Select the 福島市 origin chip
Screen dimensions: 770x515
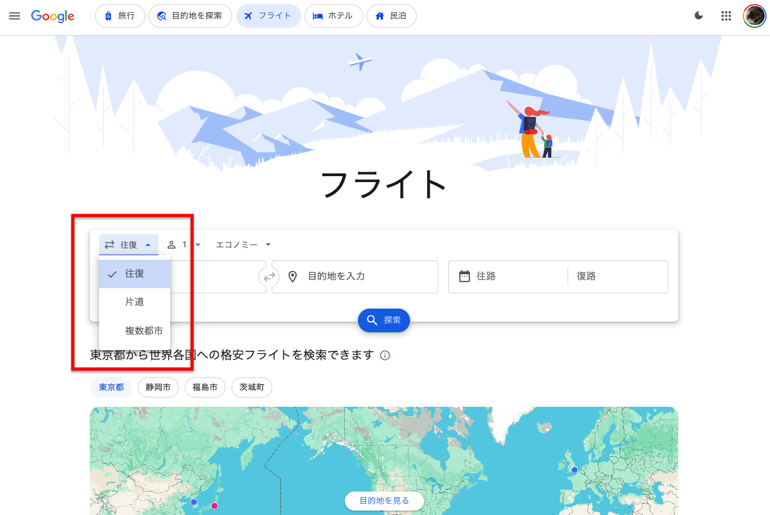(x=205, y=387)
